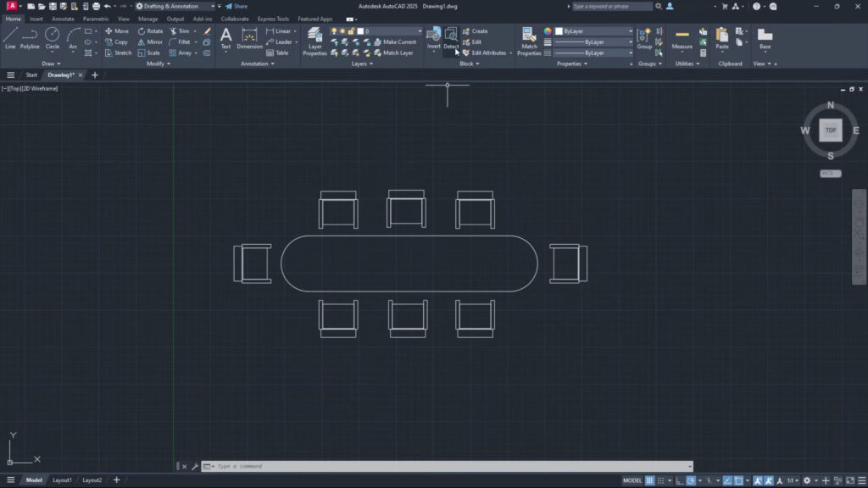Toggle 2D object snap in status bar
This screenshot has width=868, height=488.
click(x=738, y=480)
